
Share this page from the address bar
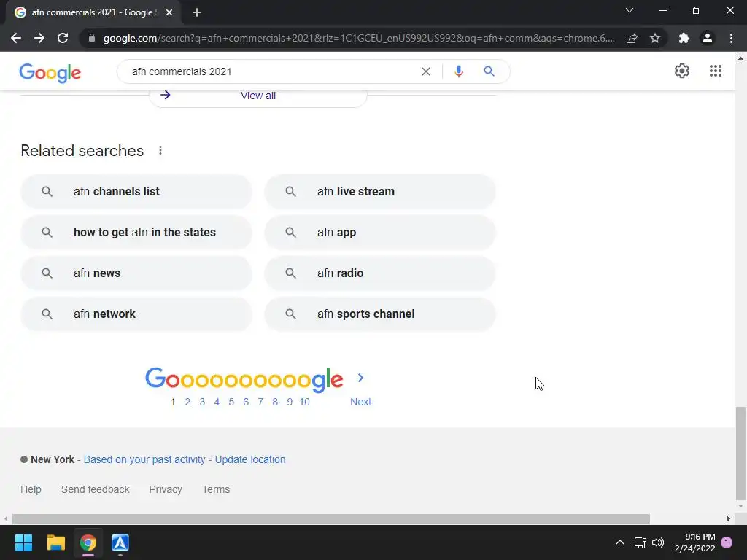tap(632, 38)
